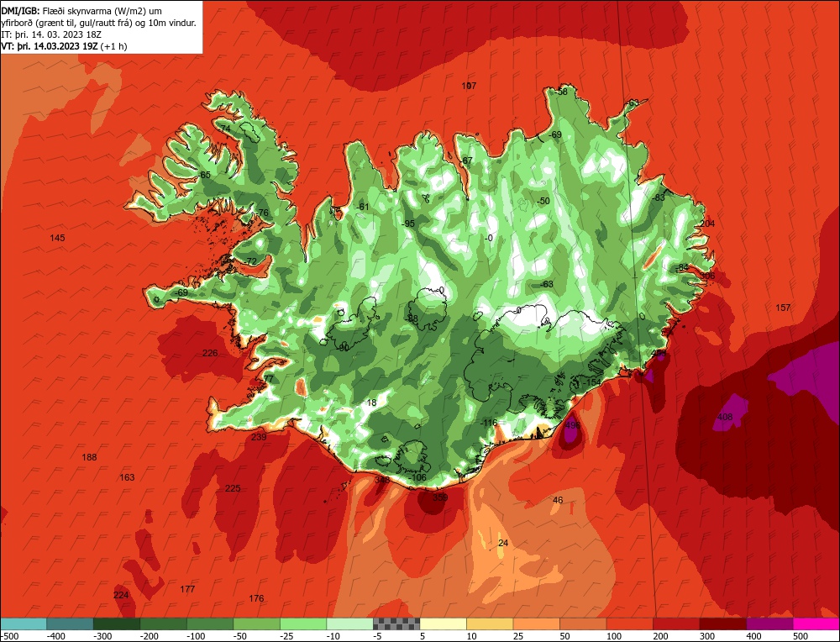The image size is (840, 642).
Task: Click the value -63 in the eastern highlands
Action: [547, 285]
